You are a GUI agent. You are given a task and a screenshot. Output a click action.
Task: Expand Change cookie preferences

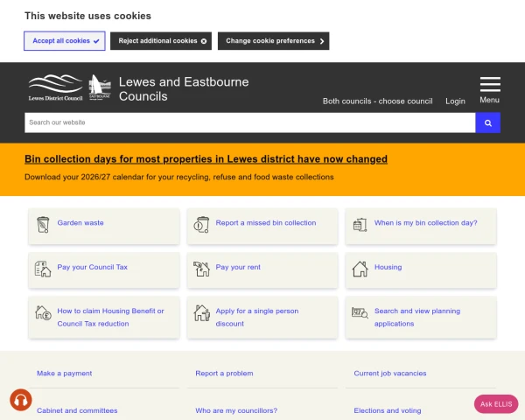[275, 41]
